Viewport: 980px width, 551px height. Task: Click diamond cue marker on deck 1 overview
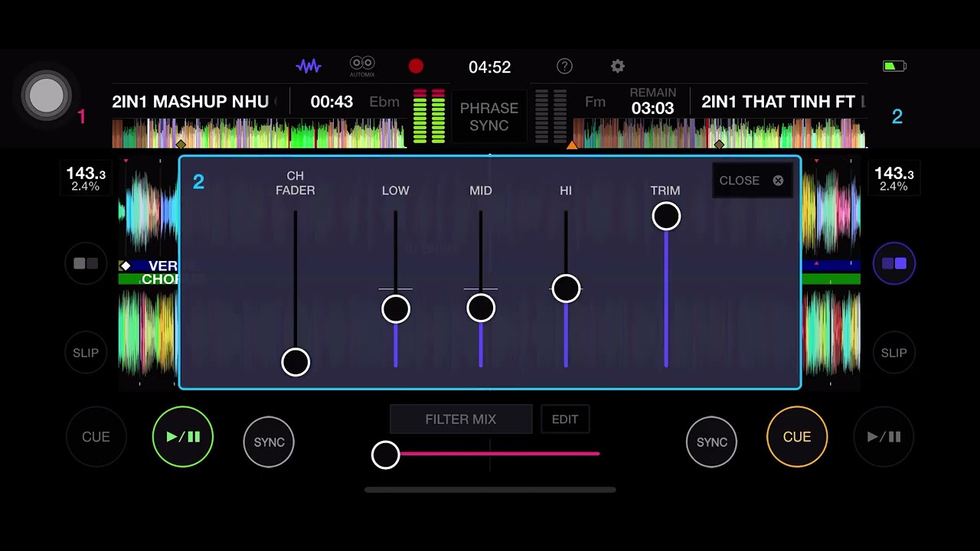tap(181, 144)
